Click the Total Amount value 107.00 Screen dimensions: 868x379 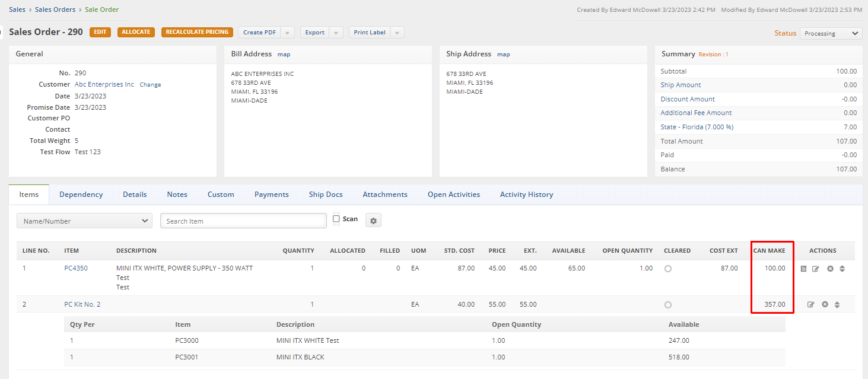pos(847,141)
